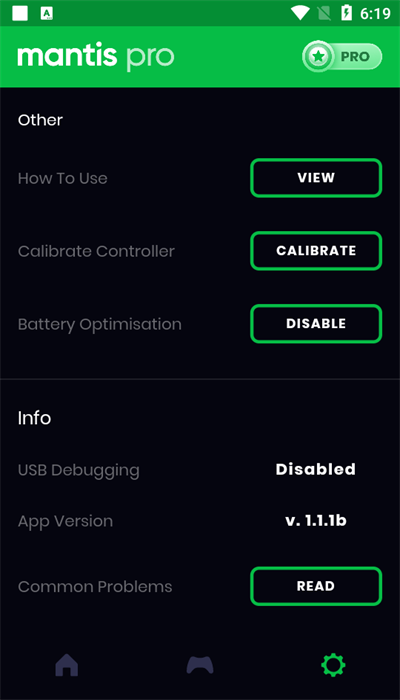
Task: Start controller calibration with CALIBRATE
Action: pyautogui.click(x=316, y=250)
